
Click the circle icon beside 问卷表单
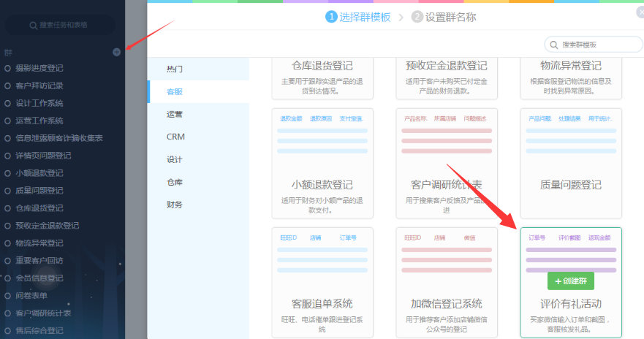(7, 296)
